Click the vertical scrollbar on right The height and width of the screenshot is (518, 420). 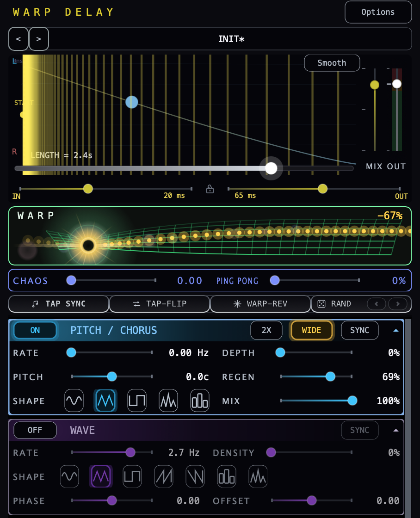click(408, 418)
